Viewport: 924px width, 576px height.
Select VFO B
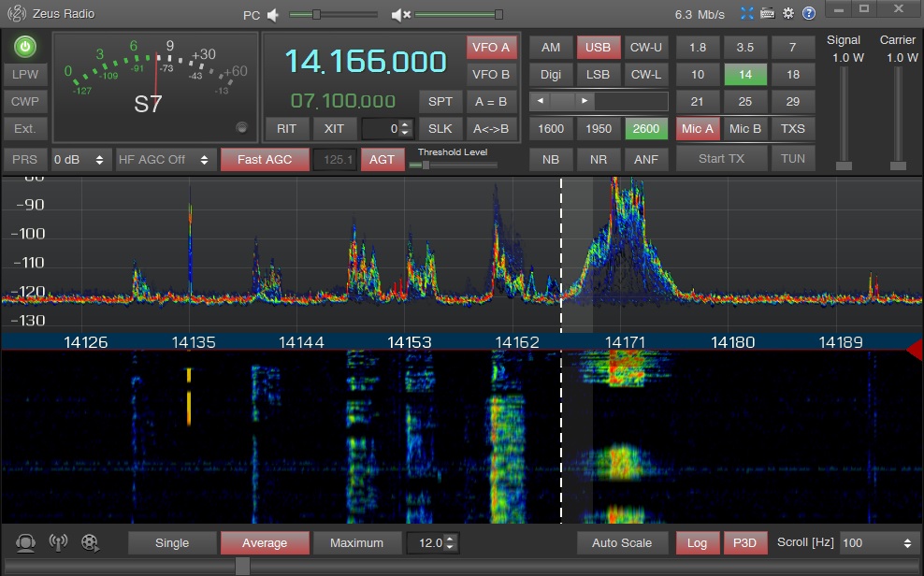[x=491, y=75]
